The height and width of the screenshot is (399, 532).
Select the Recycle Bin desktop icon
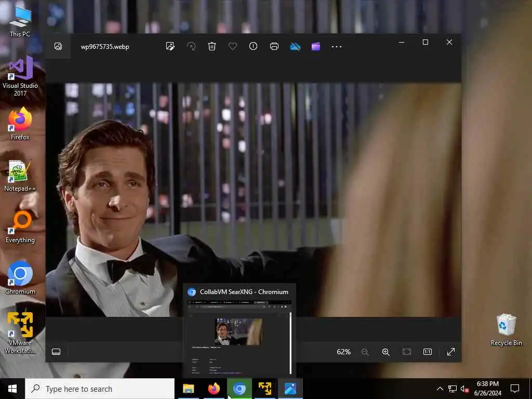506,330
